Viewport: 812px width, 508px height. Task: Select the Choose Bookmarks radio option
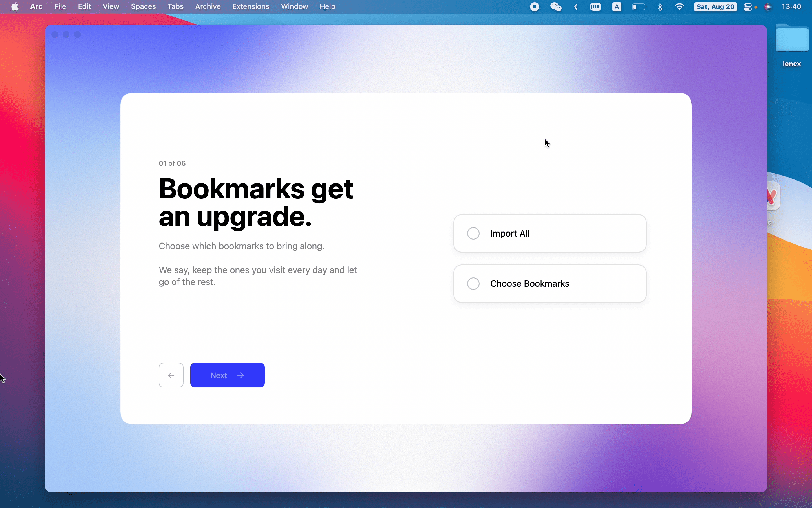pos(550,284)
